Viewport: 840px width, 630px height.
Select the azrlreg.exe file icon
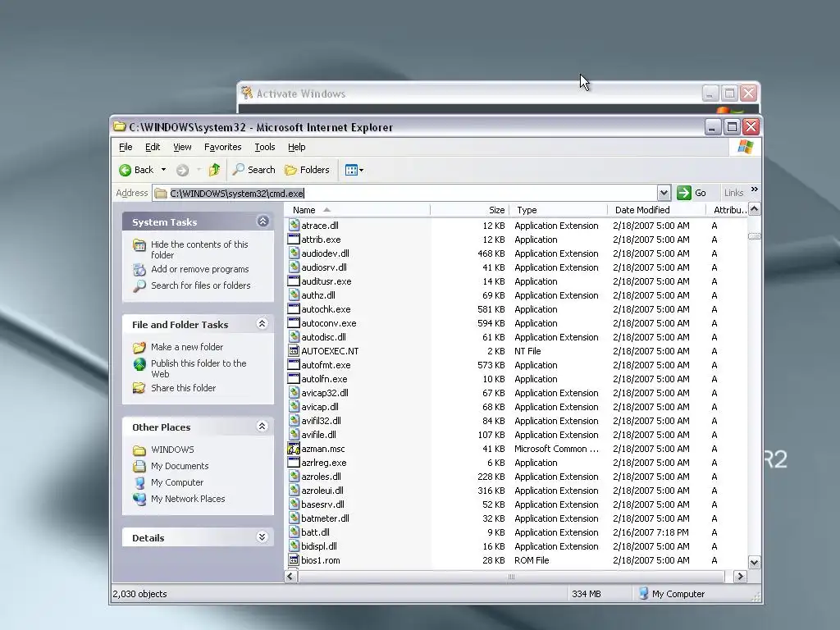294,463
